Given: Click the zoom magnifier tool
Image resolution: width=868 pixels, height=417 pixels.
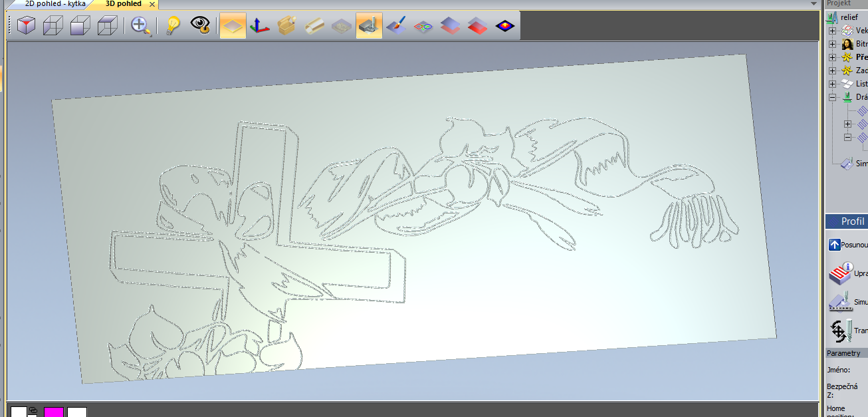Looking at the screenshot, I should click(140, 26).
